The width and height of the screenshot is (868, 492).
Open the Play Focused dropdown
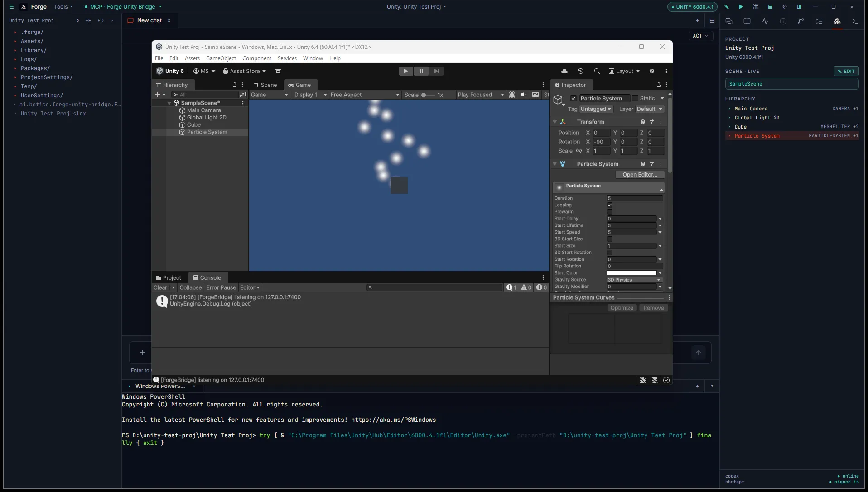click(481, 95)
